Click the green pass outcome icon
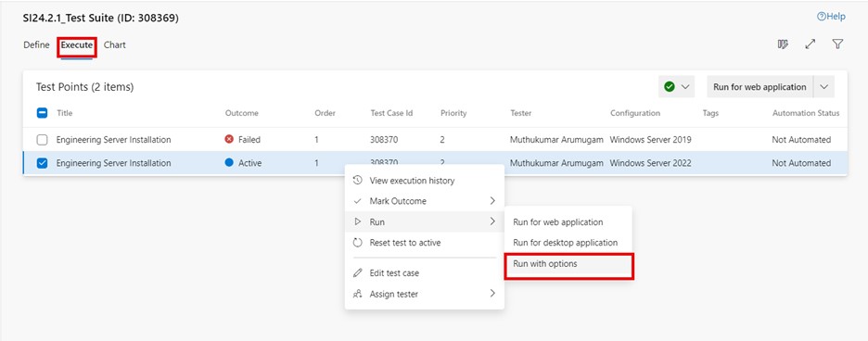This screenshot has height=341, width=868. click(x=670, y=87)
